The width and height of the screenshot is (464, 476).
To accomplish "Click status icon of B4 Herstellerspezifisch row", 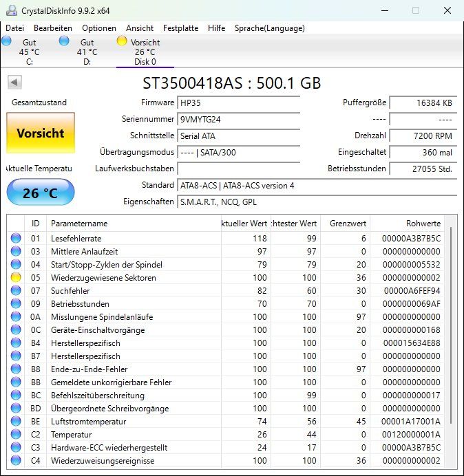I will (x=16, y=343).
